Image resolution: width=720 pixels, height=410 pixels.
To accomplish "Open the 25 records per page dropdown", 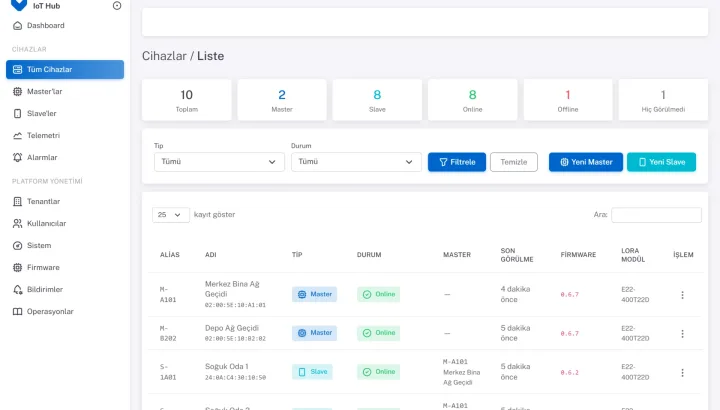I will click(x=170, y=214).
